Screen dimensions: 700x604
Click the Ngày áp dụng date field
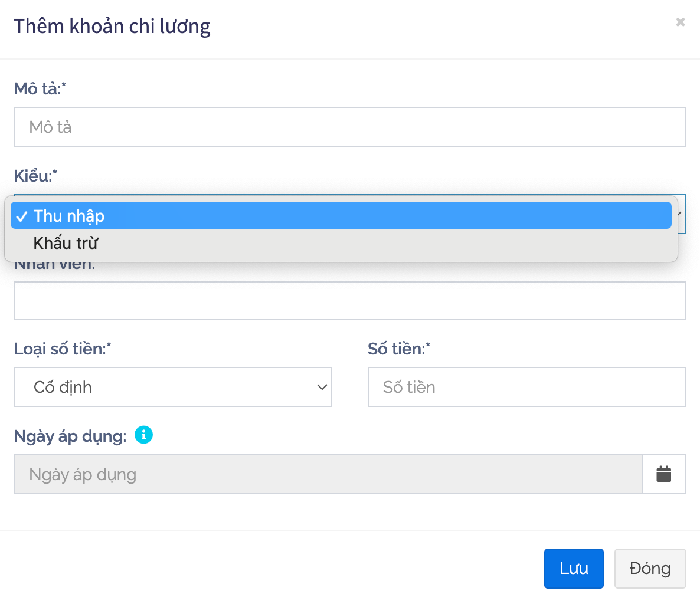click(328, 474)
